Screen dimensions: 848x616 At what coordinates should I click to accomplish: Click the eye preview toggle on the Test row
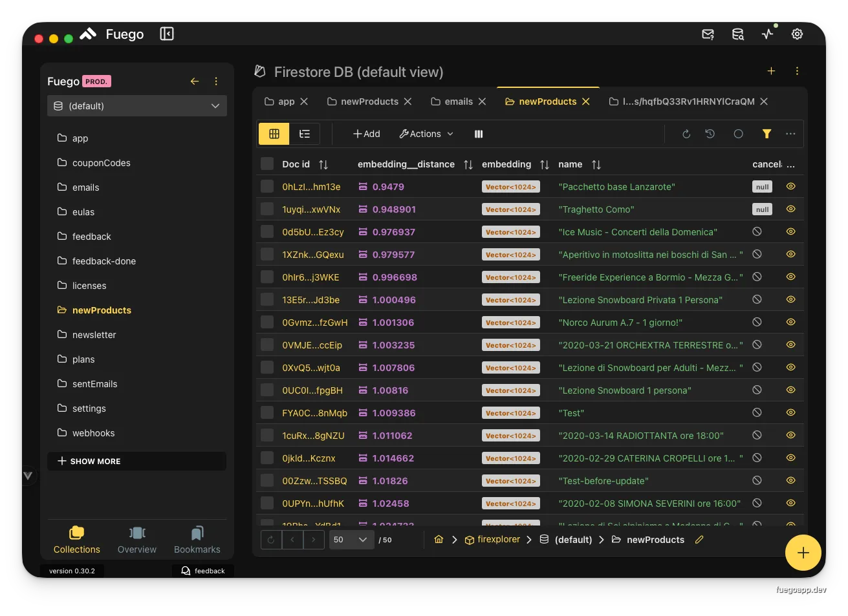pos(790,412)
